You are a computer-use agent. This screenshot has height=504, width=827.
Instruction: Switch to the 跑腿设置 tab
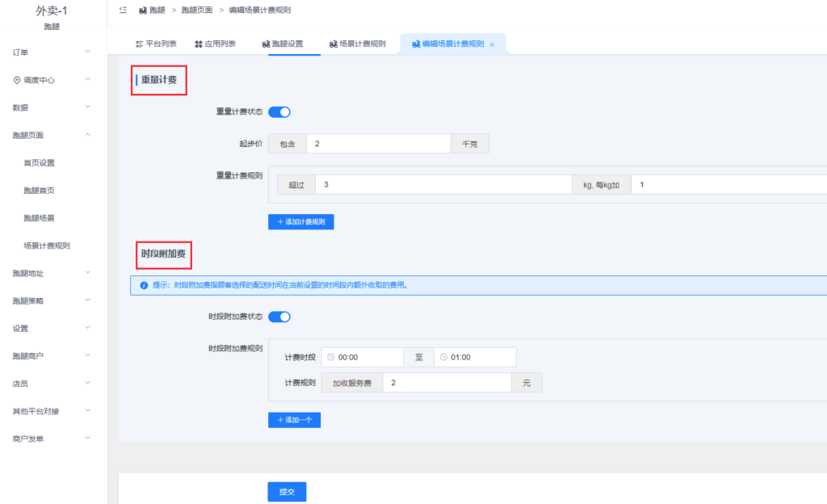[x=283, y=44]
